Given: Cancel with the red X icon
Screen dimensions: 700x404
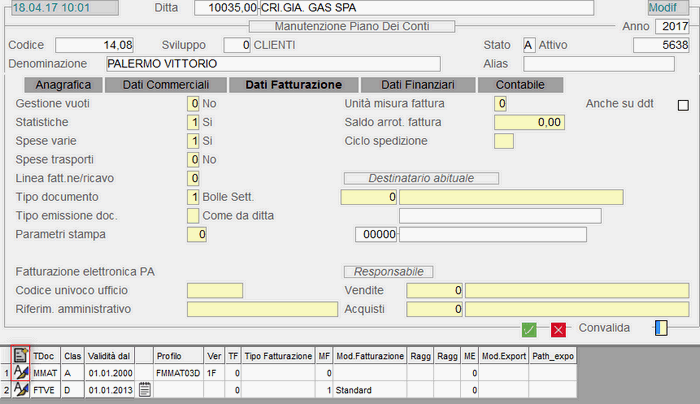Looking at the screenshot, I should [558, 330].
